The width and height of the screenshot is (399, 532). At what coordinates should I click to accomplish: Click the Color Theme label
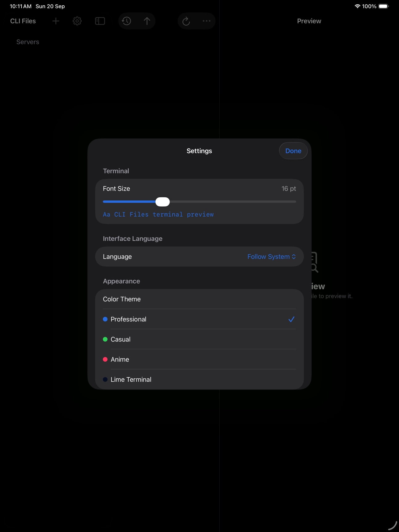(122, 299)
